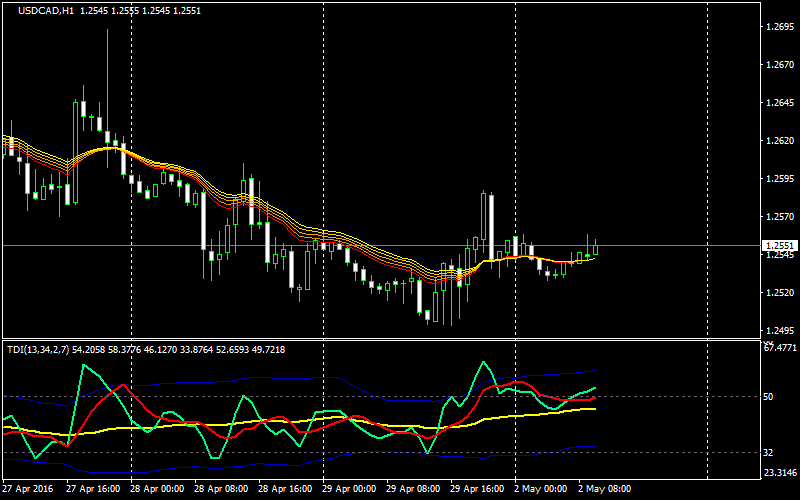The image size is (800, 500).
Task: Click the 29 Apr 00:00 time label
Action: [x=350, y=489]
